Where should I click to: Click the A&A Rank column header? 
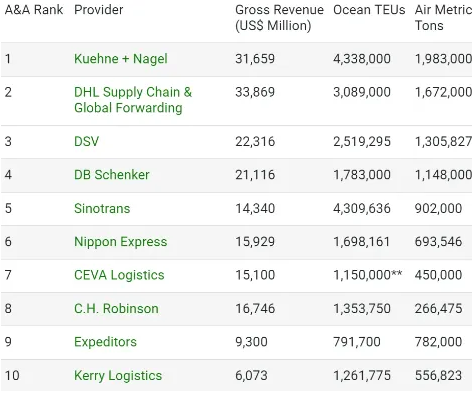pyautogui.click(x=34, y=10)
